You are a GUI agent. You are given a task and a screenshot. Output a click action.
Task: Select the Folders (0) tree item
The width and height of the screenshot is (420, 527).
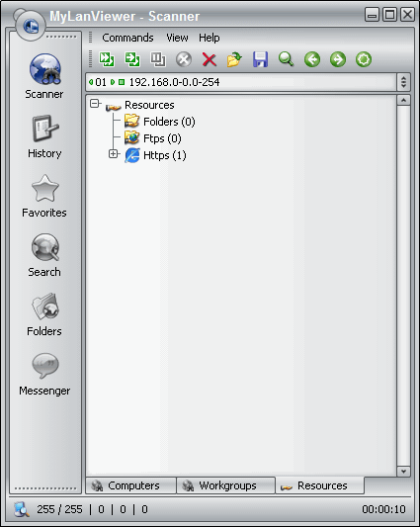pos(169,122)
